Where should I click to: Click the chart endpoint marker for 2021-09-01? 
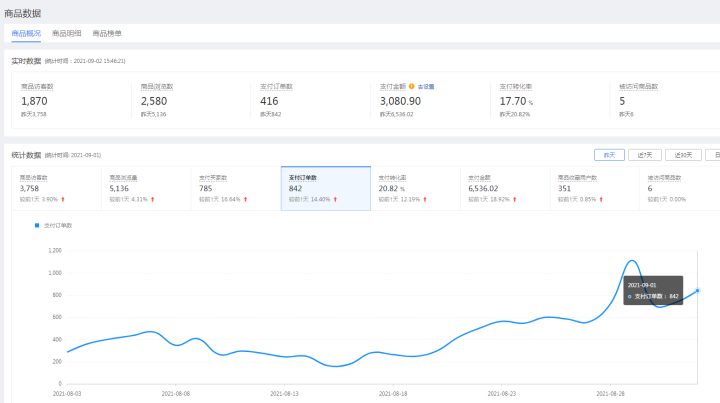click(x=697, y=291)
